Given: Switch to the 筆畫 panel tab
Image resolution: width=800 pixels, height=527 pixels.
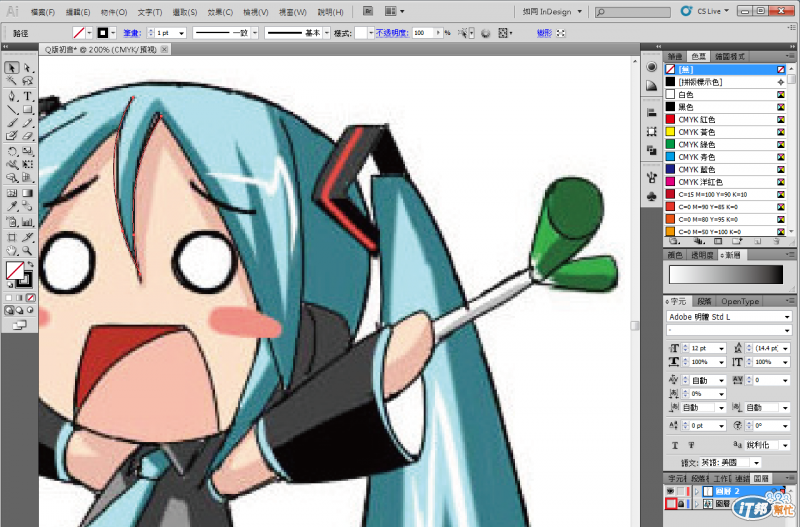Looking at the screenshot, I should coord(674,57).
